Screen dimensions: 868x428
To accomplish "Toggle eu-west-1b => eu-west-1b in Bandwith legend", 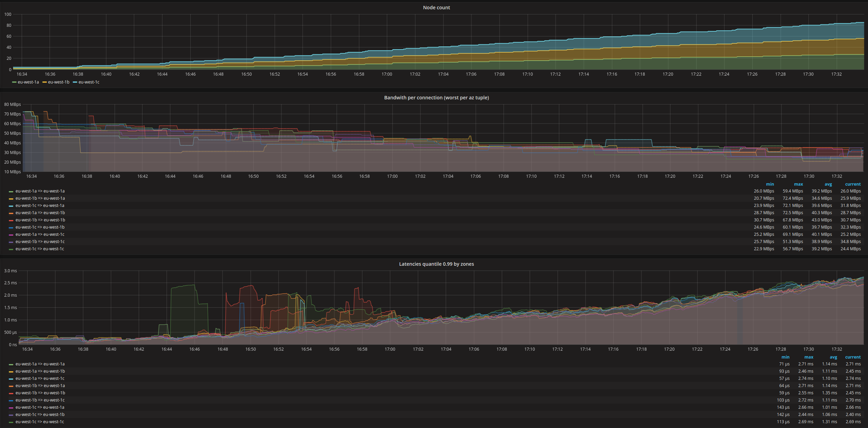I will pos(40,220).
